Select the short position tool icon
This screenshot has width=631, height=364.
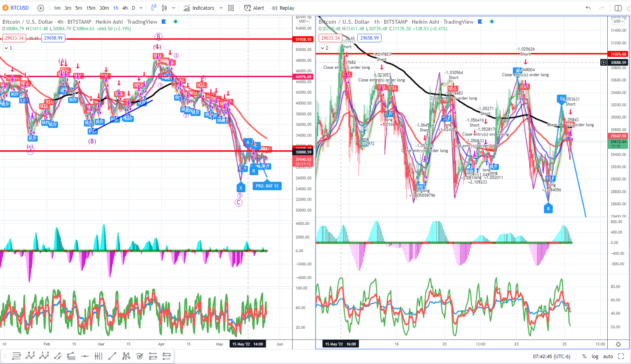point(167,356)
